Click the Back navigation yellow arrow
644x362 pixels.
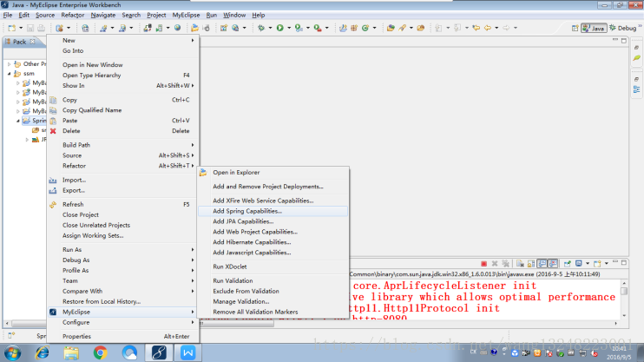tap(488, 28)
